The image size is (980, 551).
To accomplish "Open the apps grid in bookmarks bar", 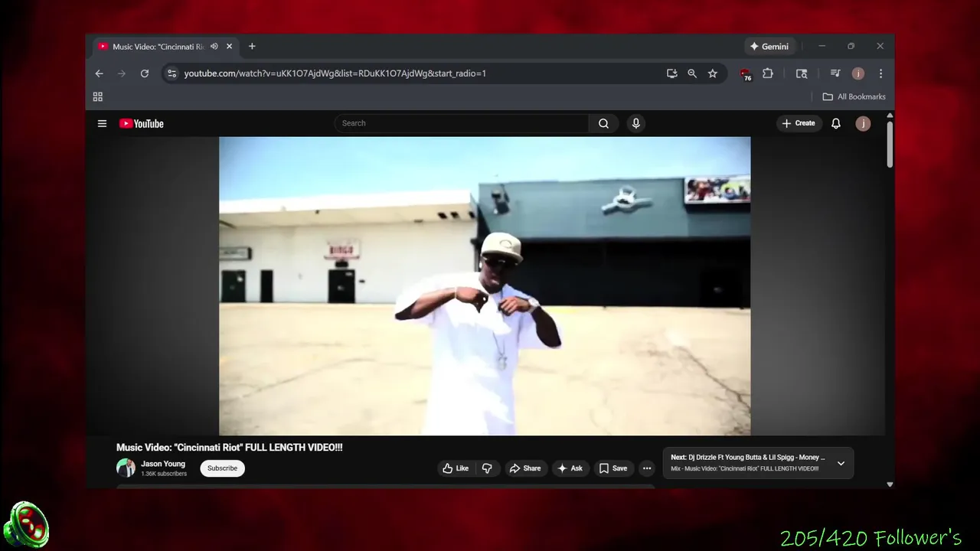I will [97, 96].
